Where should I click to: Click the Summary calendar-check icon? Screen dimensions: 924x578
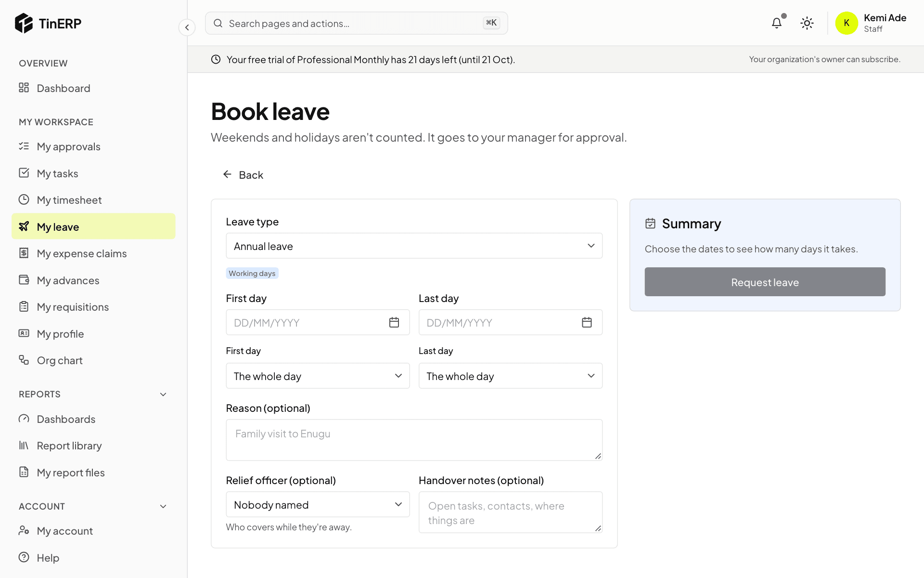(650, 223)
